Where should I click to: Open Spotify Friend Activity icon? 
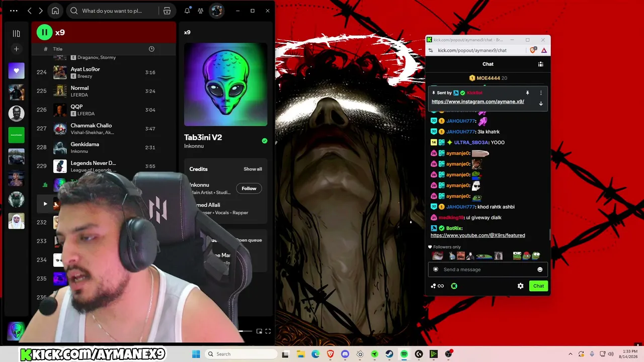[201, 11]
